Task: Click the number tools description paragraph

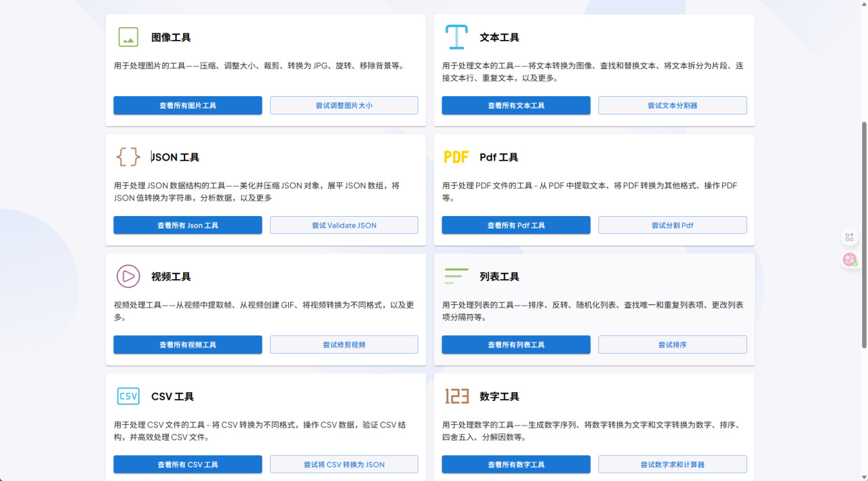Action: click(x=591, y=431)
